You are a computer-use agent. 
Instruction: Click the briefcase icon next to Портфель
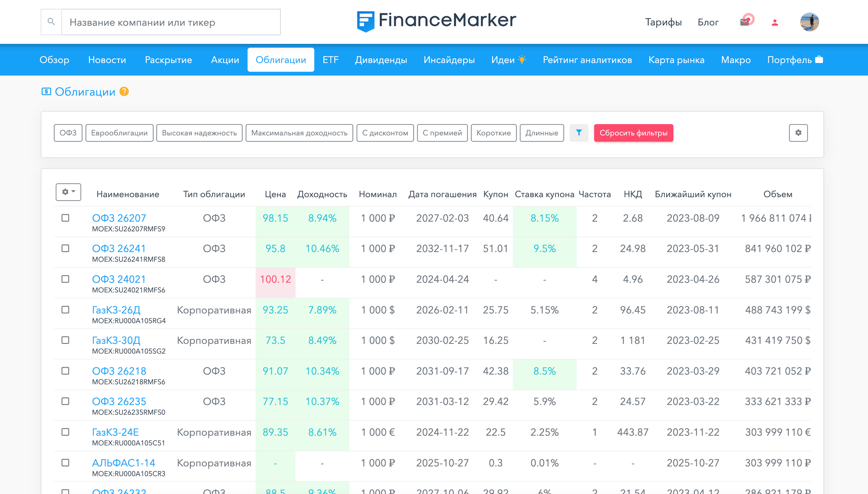[819, 59]
